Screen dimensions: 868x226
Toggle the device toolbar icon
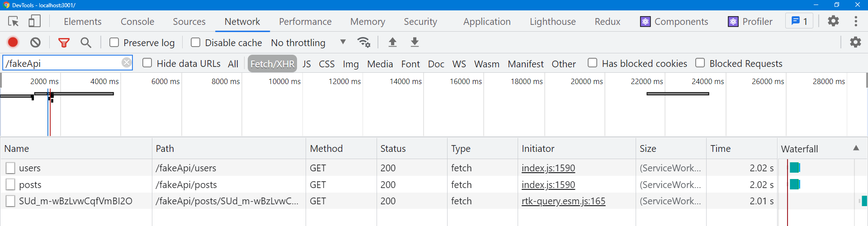pyautogui.click(x=34, y=21)
